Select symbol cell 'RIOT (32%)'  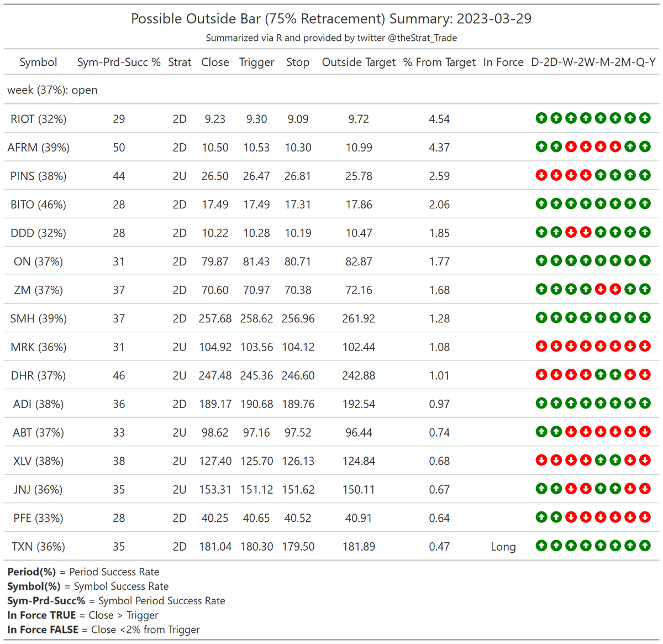click(x=38, y=119)
